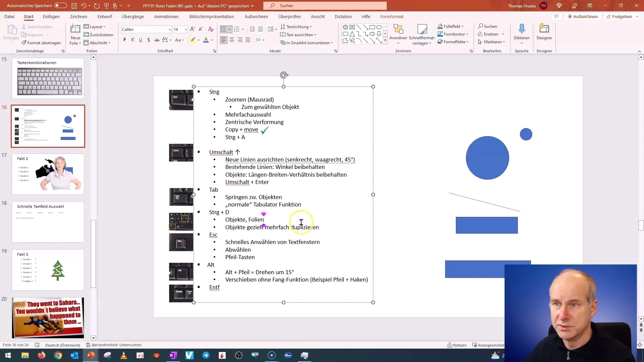Select the Überprüfen ribbon tab
This screenshot has height=362, width=644.
pyautogui.click(x=290, y=16)
